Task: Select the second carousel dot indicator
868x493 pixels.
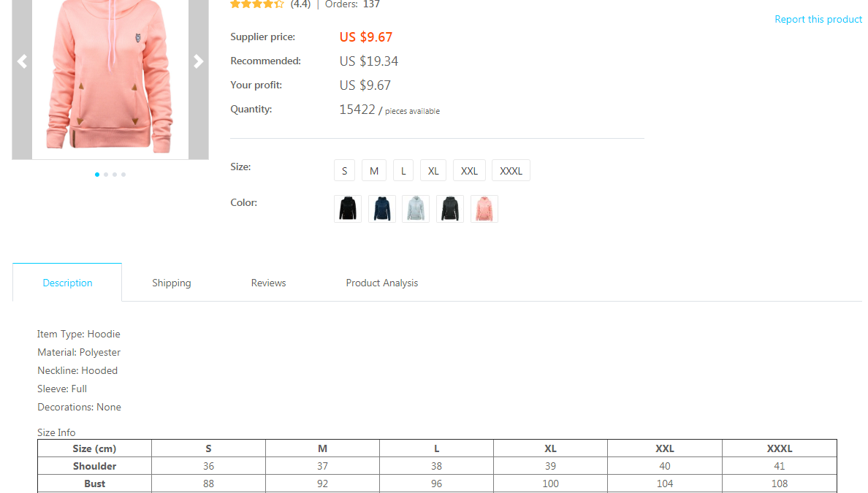Action: [x=106, y=175]
